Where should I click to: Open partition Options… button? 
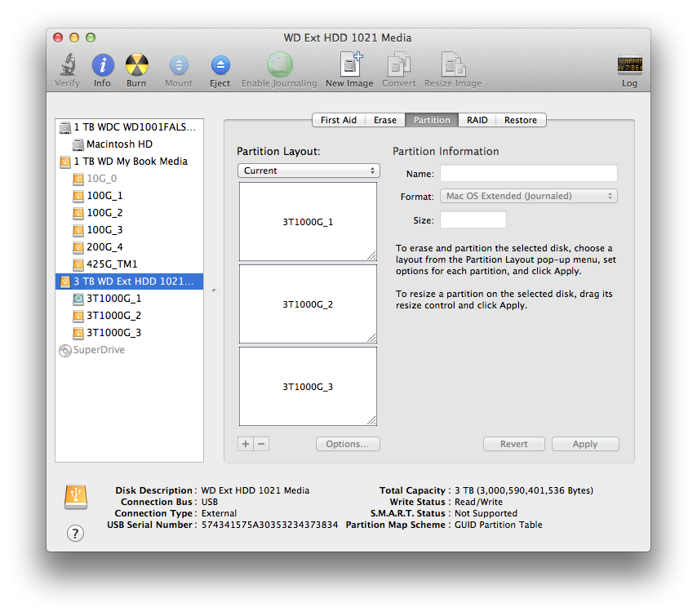[348, 444]
